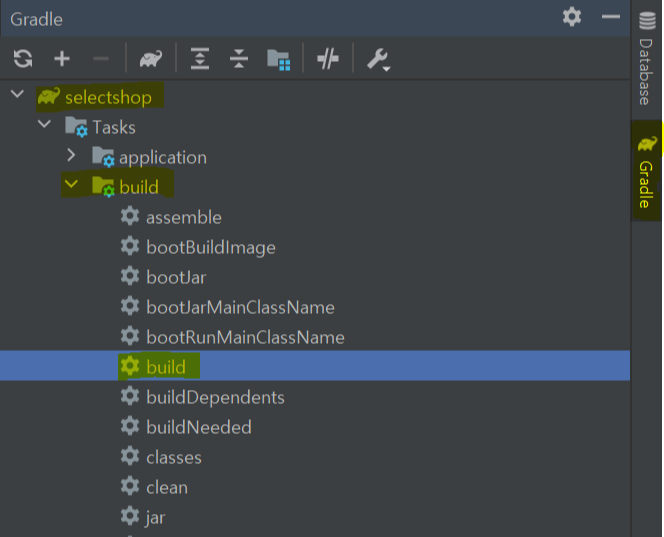Open build tool settings wrench

point(378,59)
